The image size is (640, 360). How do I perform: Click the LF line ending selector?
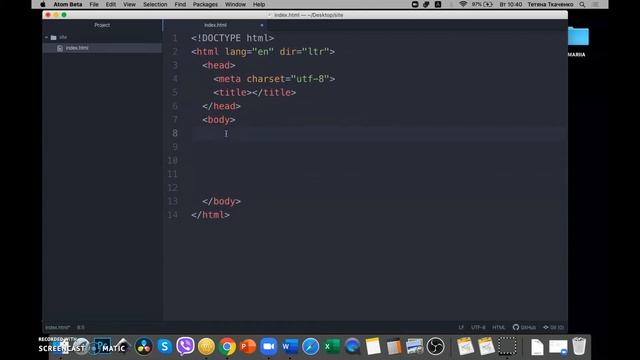click(x=461, y=327)
